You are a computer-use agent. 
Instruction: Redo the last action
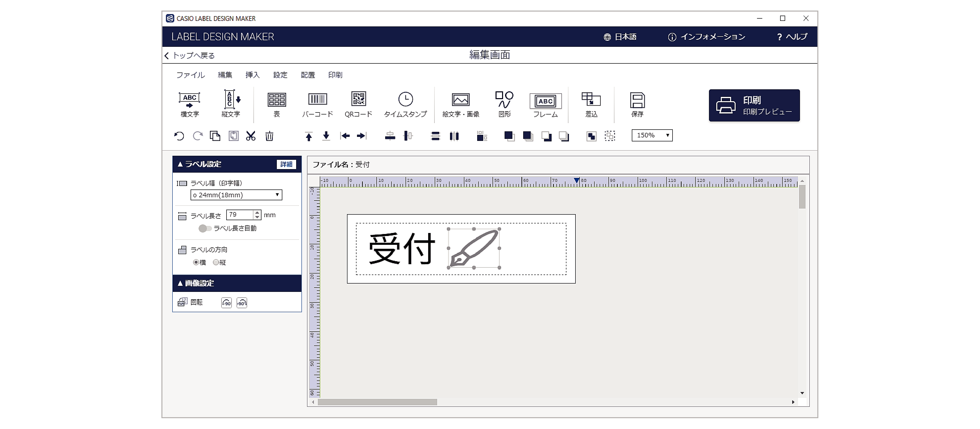(197, 136)
